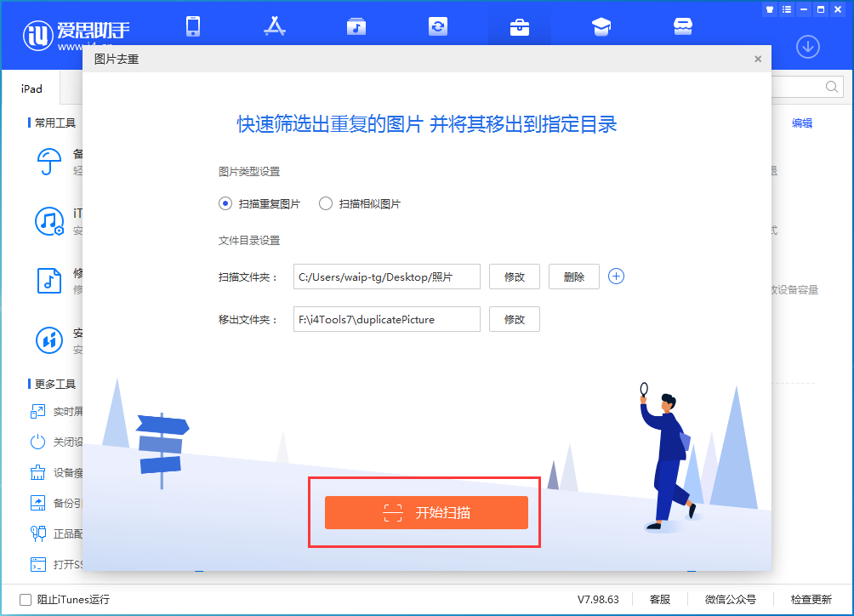
Task: Click the iTunes music note icon
Action: tap(49, 221)
